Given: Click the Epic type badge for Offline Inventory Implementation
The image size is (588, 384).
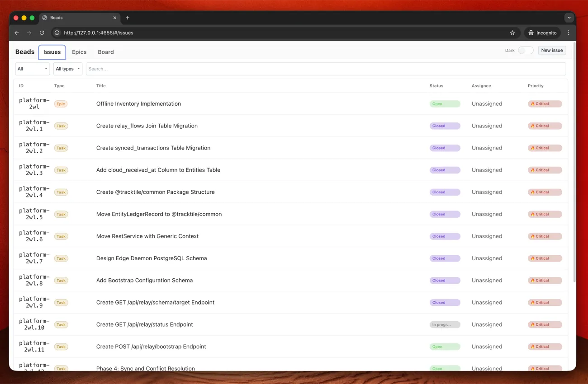Looking at the screenshot, I should (x=61, y=103).
